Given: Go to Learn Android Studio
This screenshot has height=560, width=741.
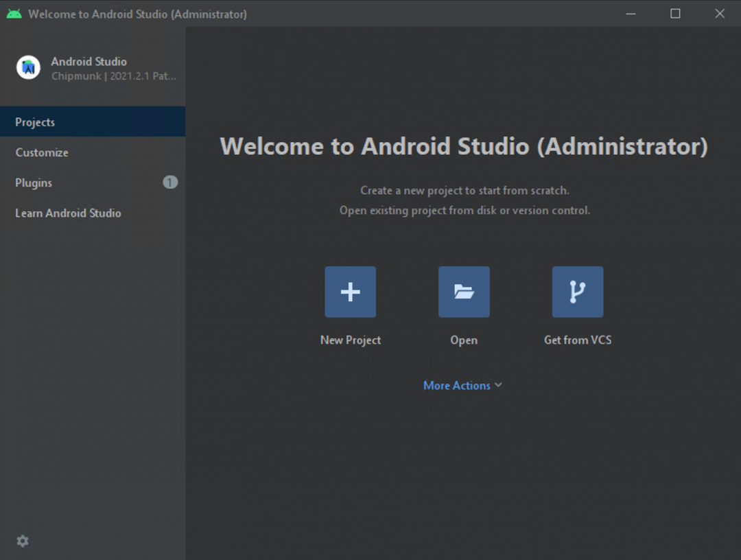Looking at the screenshot, I should pos(68,213).
